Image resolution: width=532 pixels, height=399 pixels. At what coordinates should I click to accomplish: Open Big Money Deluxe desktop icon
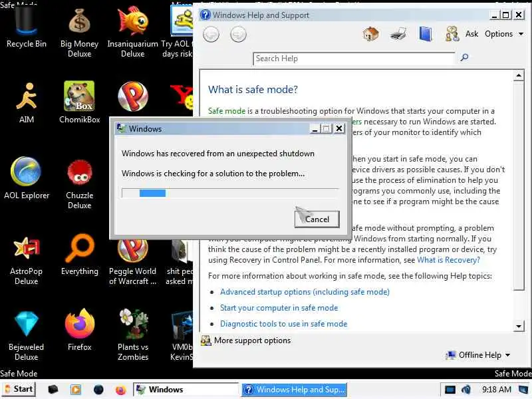pyautogui.click(x=79, y=33)
